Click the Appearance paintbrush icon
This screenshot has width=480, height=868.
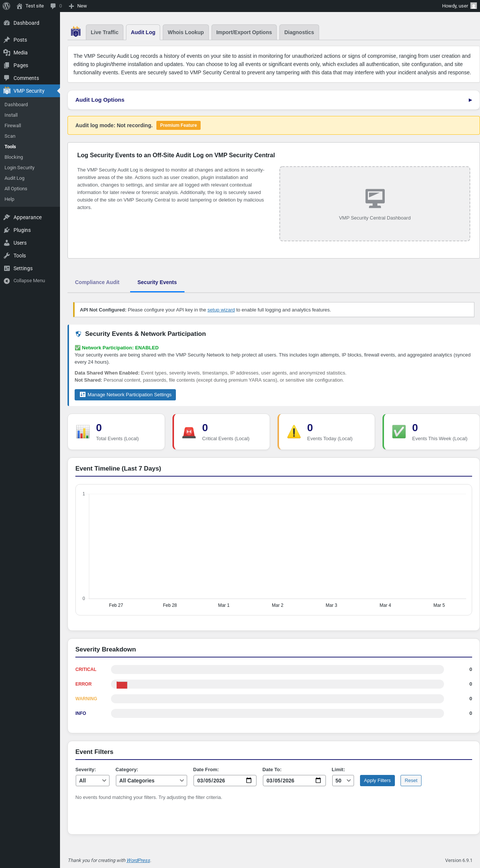[7, 217]
